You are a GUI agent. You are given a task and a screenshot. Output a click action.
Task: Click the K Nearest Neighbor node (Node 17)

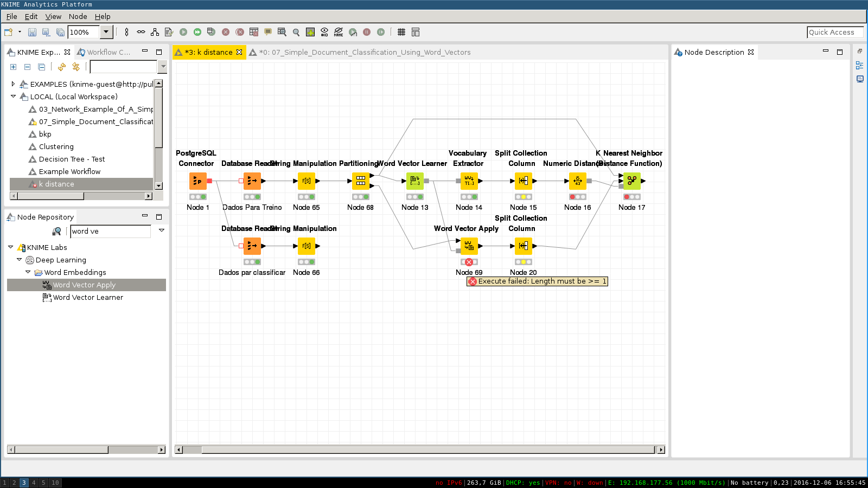[x=631, y=181]
